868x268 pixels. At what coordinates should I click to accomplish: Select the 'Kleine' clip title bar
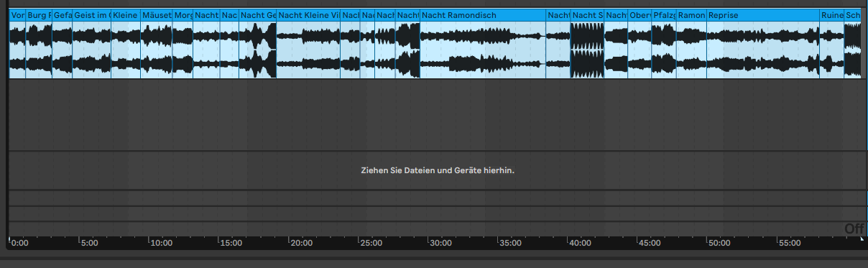(x=126, y=15)
